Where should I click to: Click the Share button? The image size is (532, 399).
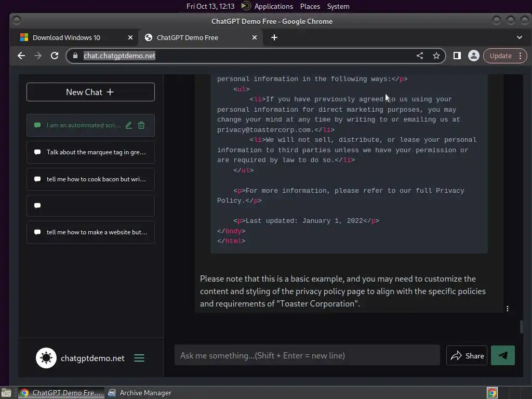(x=467, y=355)
